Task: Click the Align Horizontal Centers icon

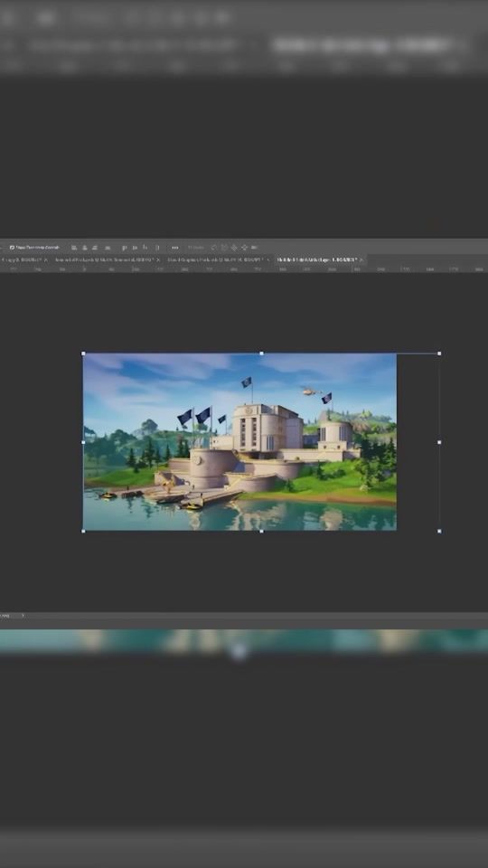Action: pos(84,248)
